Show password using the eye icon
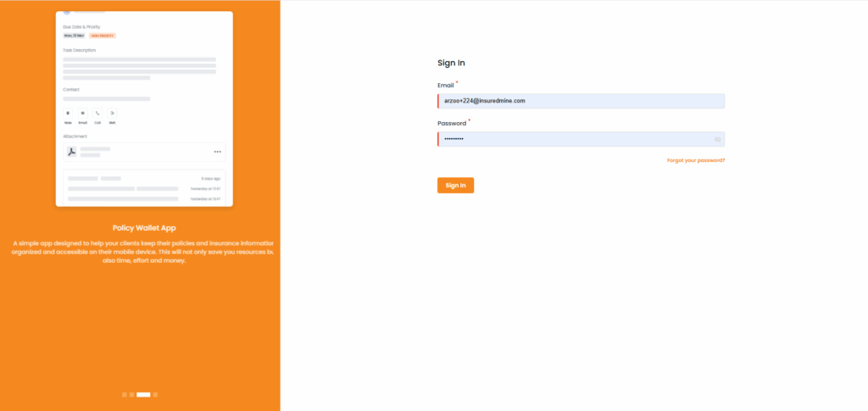868x411 pixels. tap(717, 139)
